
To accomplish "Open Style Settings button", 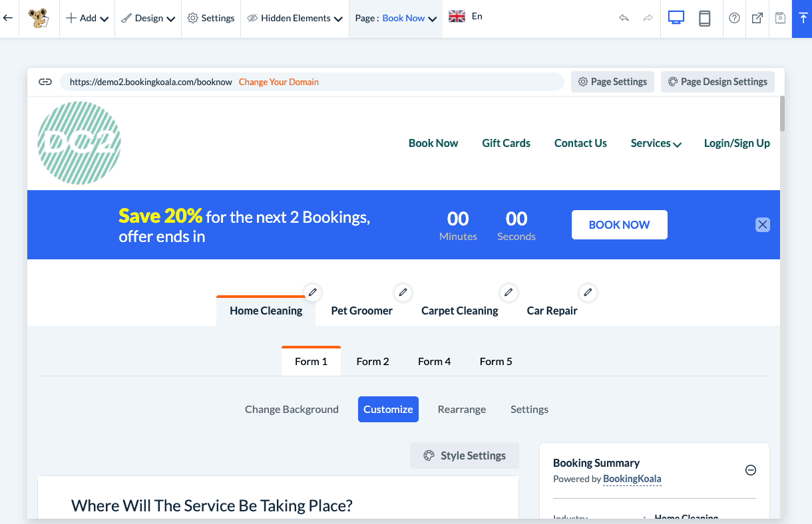I will point(465,456).
